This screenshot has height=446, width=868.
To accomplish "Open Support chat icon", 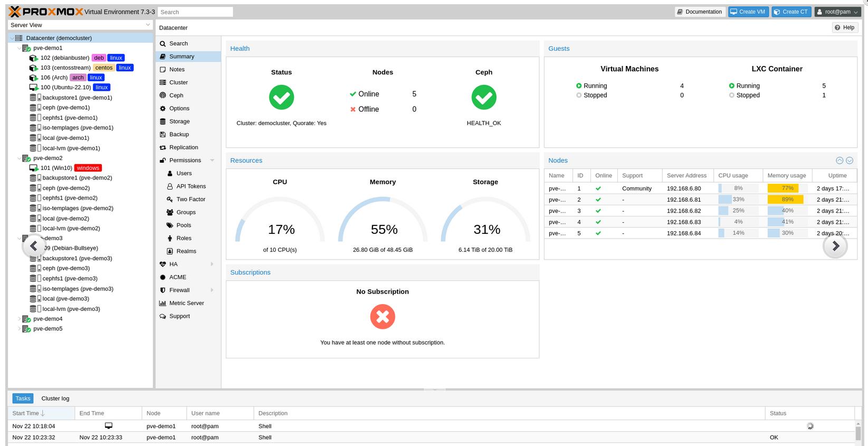I will click(x=163, y=316).
